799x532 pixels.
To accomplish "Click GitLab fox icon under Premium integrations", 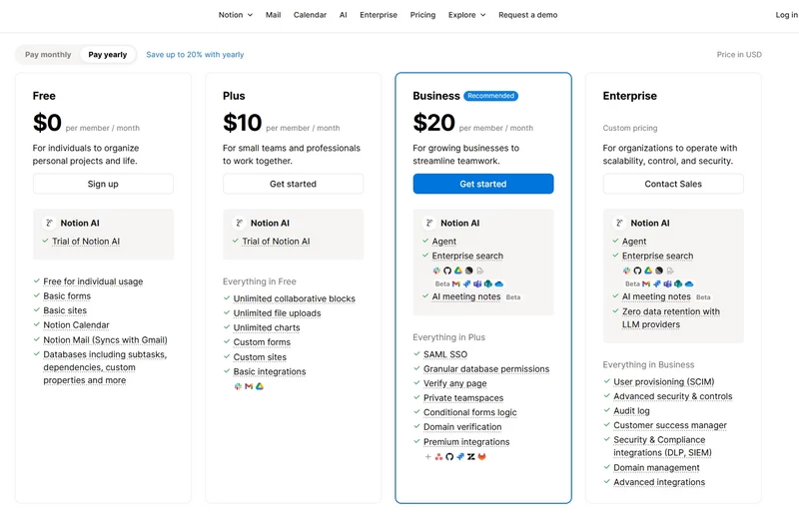I will pyautogui.click(x=482, y=457).
